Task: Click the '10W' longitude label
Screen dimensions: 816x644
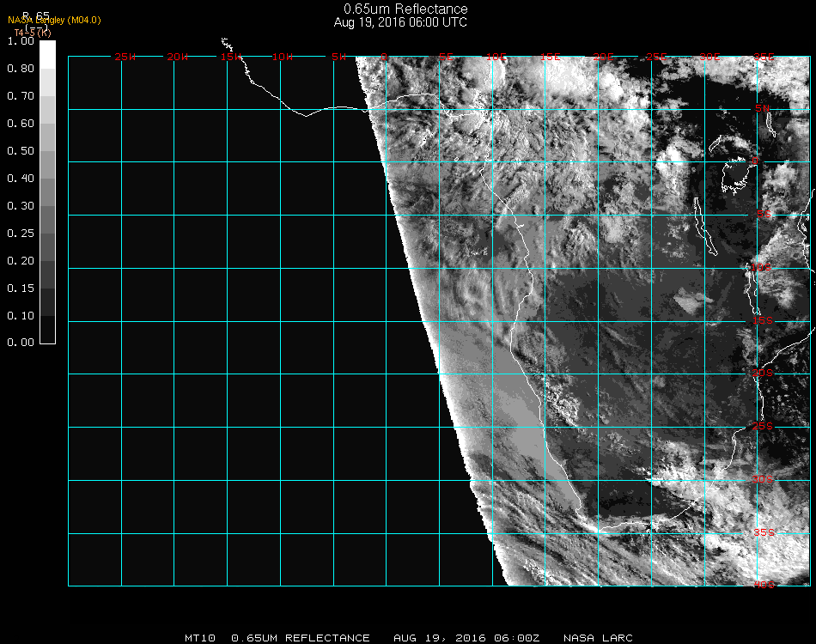Action: tap(283, 57)
